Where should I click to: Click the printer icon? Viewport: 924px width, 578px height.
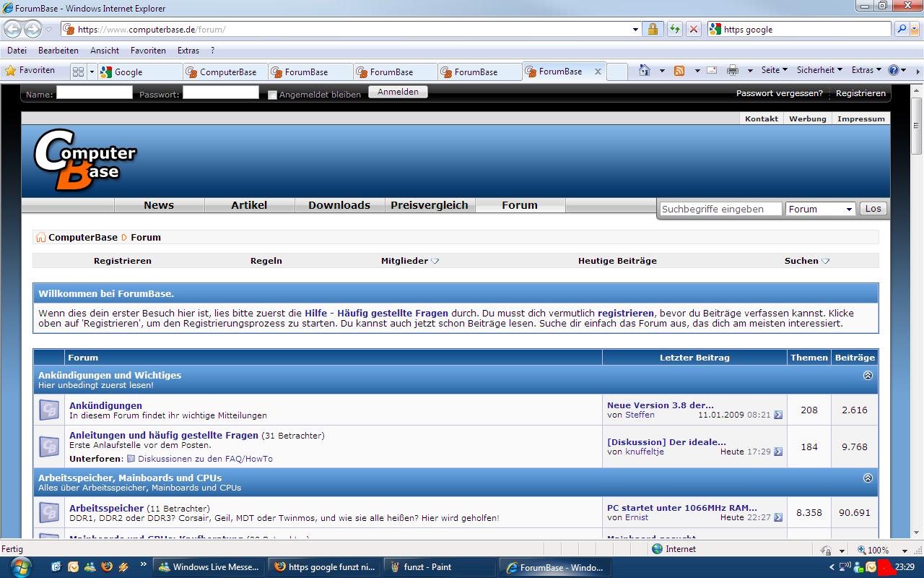[733, 70]
